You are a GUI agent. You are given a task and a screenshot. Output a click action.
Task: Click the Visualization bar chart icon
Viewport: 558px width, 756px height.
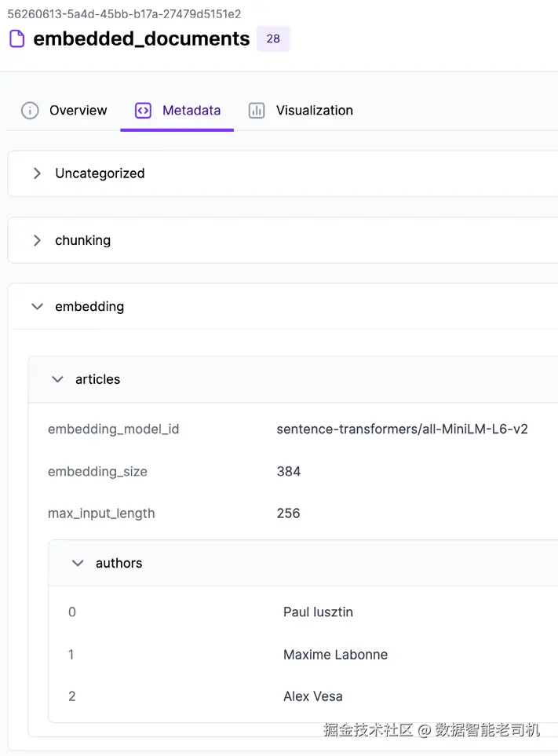pos(257,111)
